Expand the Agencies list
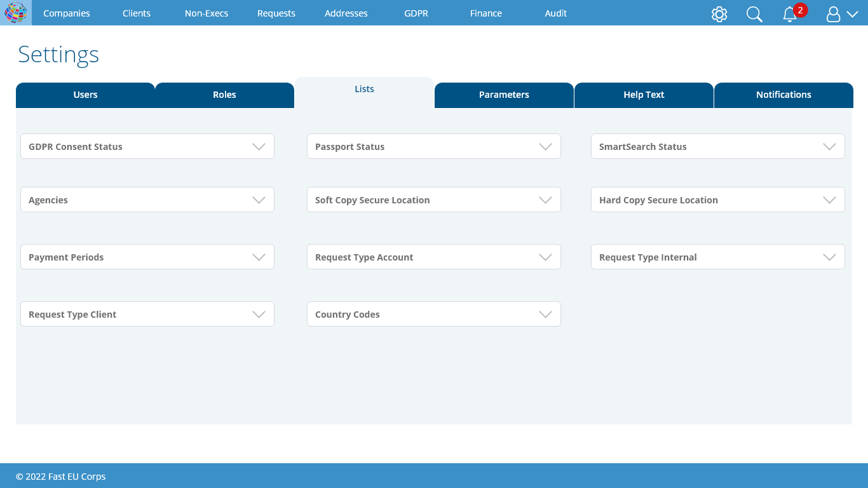Screen dimensions: 868x488 147,200
